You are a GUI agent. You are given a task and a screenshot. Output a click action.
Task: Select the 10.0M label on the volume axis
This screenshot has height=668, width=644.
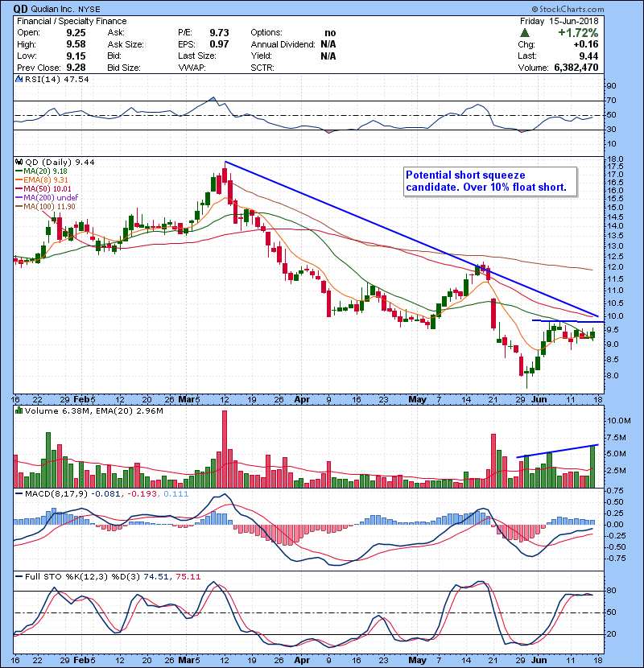619,421
